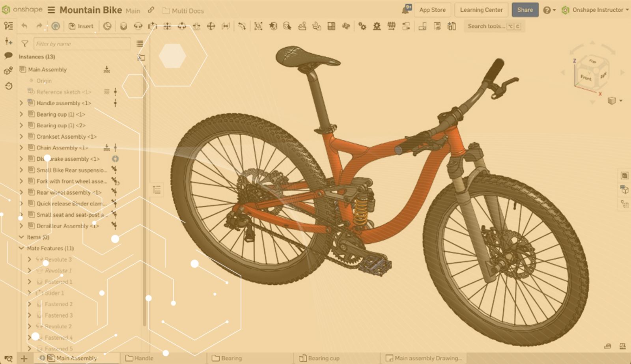Screen dimensions: 631x364
Task: Expand the Handle assembly tree node
Action: [21, 103]
